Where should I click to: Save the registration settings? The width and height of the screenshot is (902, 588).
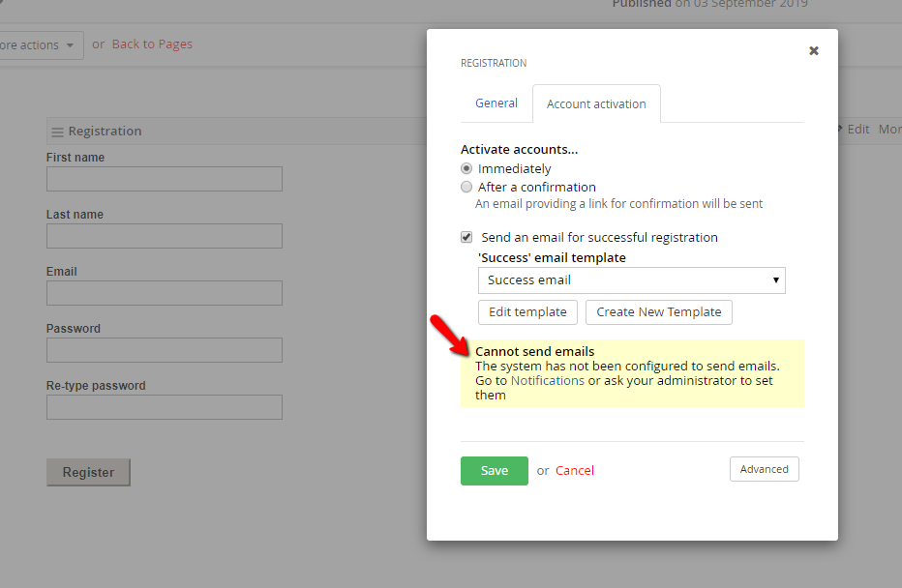[495, 471]
